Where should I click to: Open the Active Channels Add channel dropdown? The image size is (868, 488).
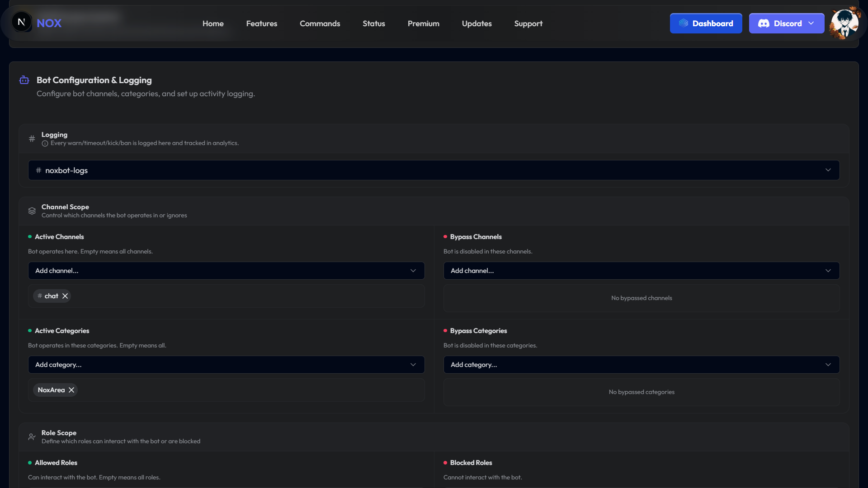point(226,271)
